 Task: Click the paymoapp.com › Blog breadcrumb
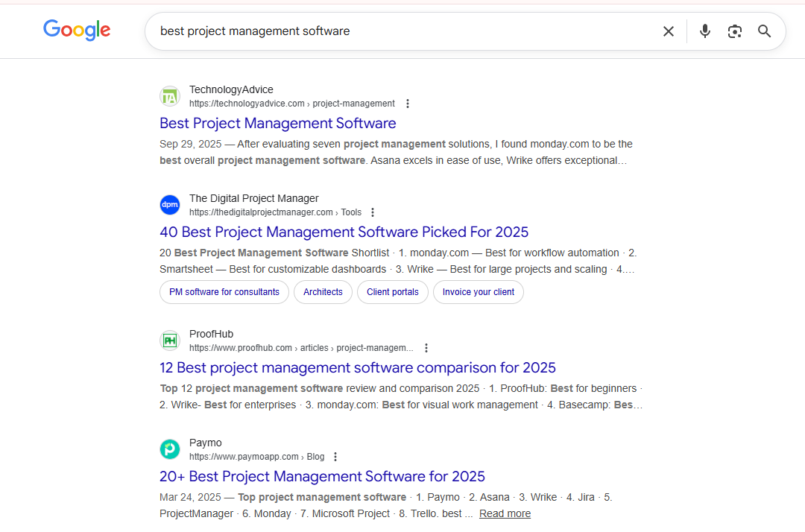256,457
